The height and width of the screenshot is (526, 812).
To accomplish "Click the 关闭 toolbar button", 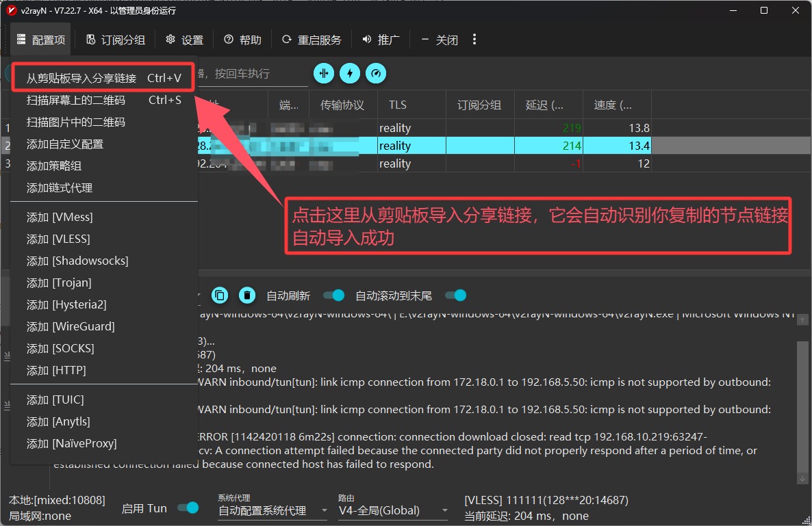I will (x=439, y=40).
